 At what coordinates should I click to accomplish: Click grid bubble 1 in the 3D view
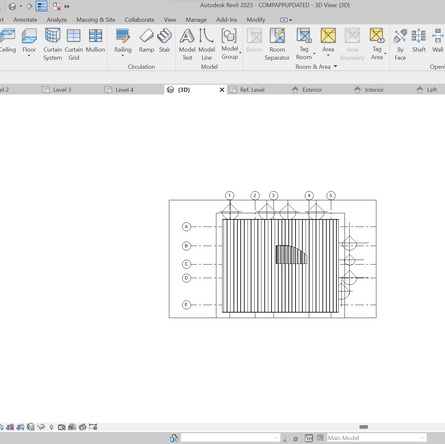point(230,195)
